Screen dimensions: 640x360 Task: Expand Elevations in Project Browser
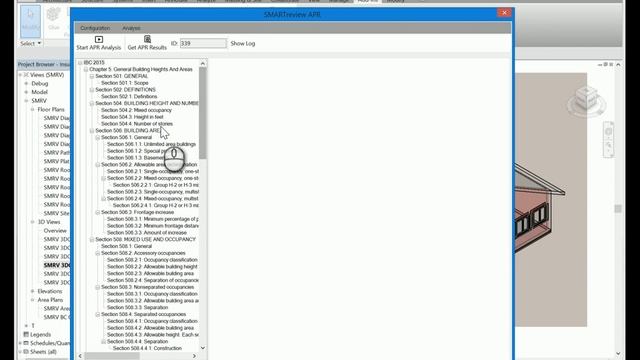coord(33,291)
